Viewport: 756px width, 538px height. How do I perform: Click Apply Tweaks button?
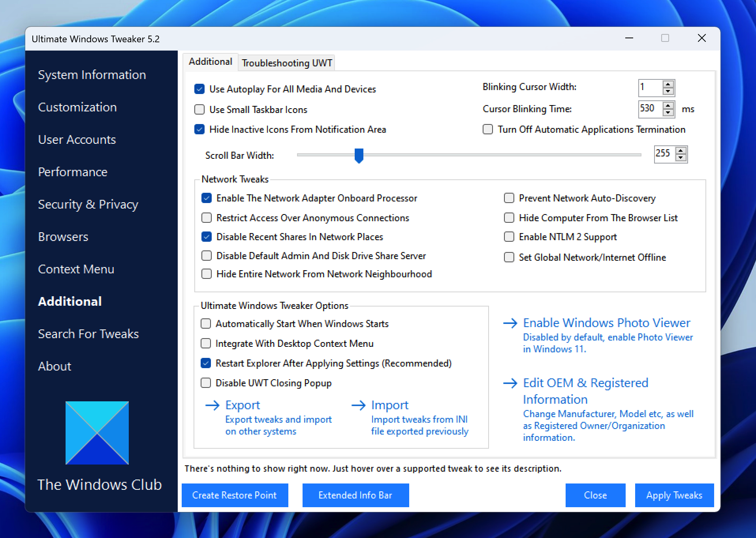675,495
